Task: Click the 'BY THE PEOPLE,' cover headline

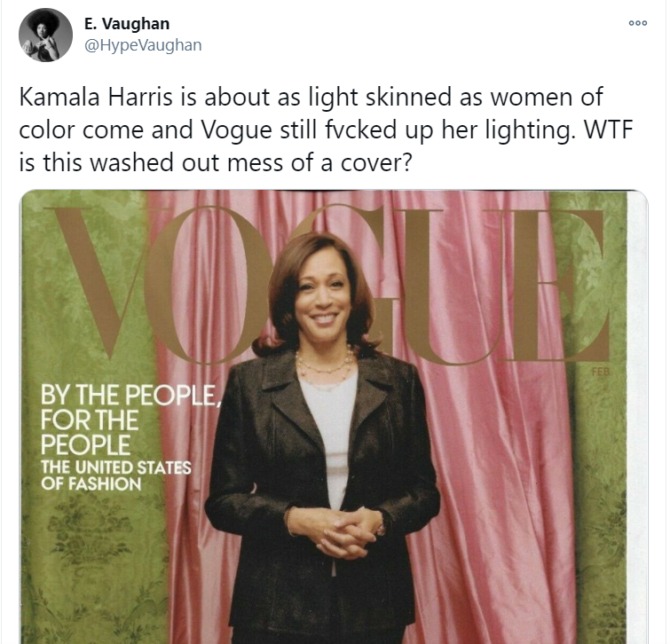Action: click(130, 395)
